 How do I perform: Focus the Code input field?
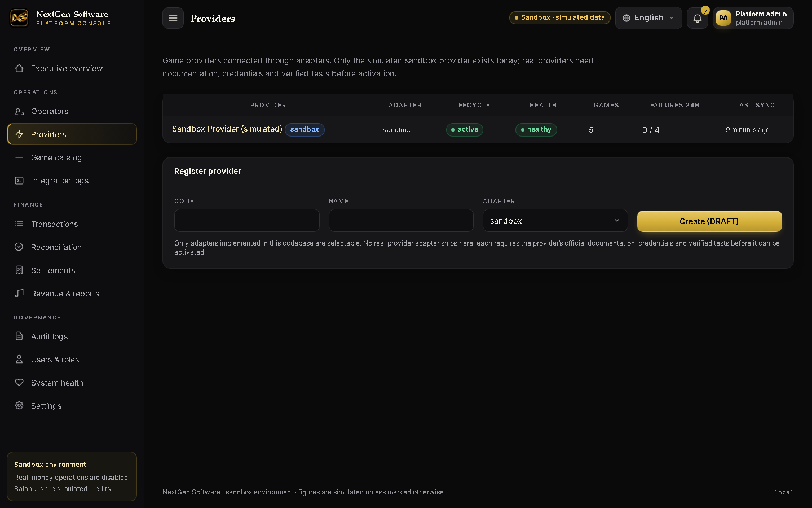[247, 221]
